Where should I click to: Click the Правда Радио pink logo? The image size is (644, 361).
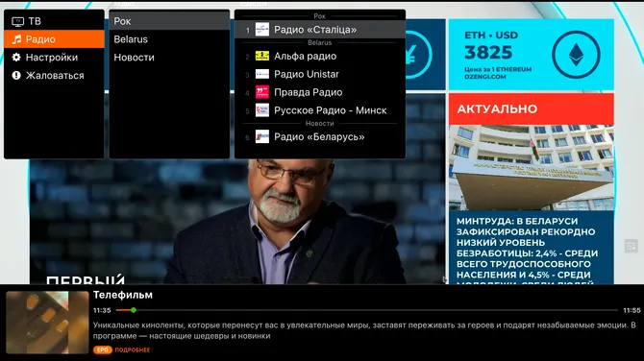point(262,92)
